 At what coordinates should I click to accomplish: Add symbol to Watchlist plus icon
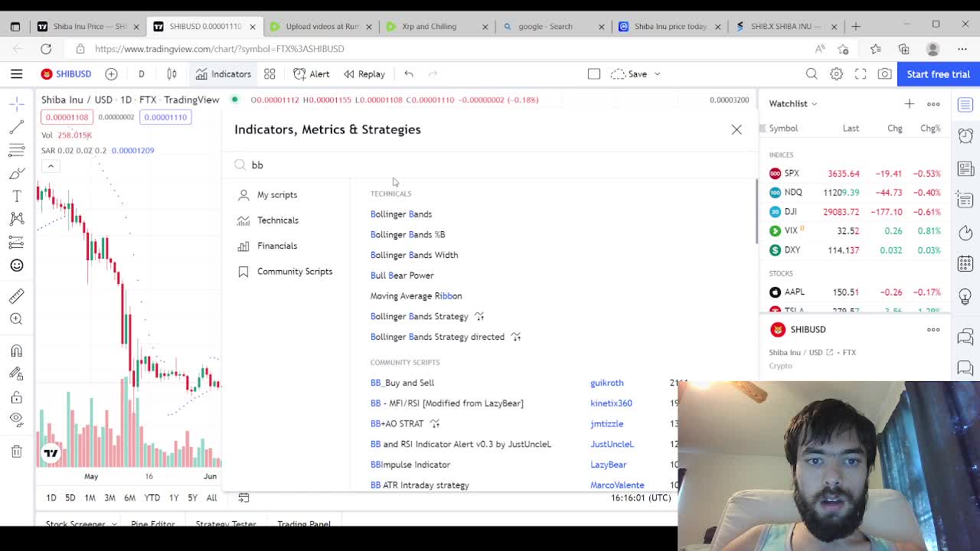[x=909, y=103]
